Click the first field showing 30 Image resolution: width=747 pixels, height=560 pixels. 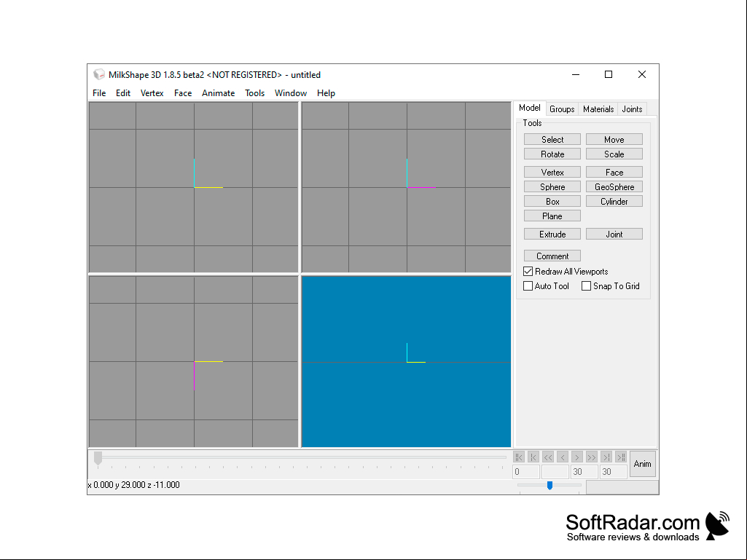[x=584, y=472]
